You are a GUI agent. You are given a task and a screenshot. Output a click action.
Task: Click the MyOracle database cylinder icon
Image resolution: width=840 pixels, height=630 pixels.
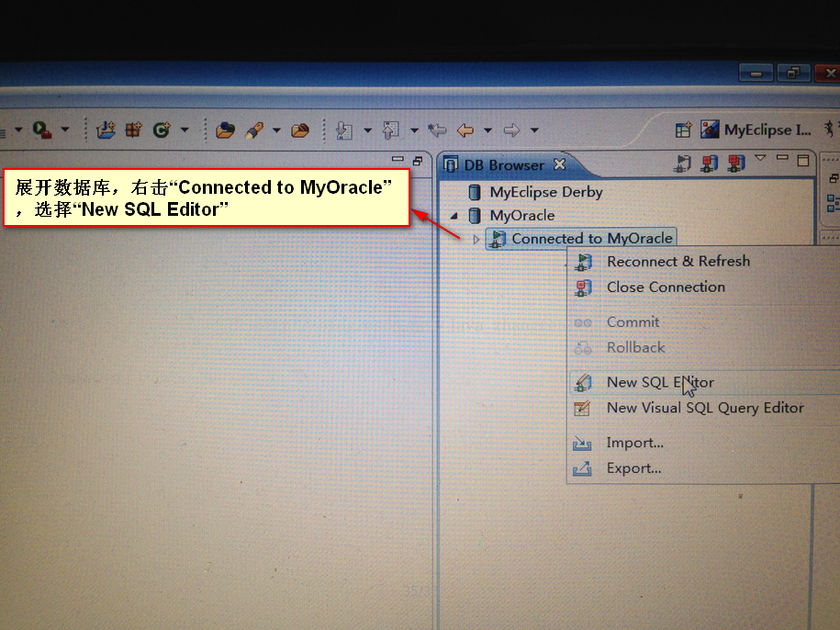(475, 215)
